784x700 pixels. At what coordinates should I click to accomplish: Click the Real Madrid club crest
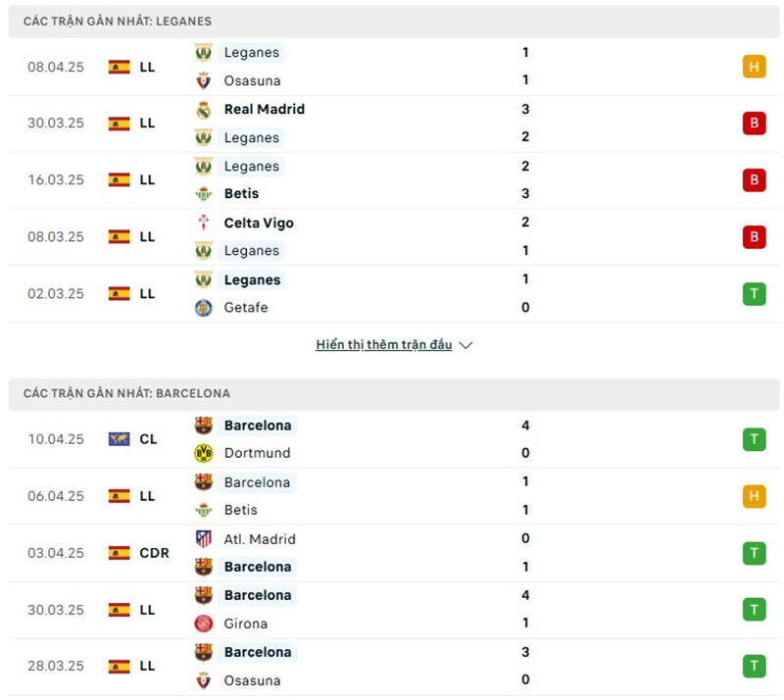[203, 110]
